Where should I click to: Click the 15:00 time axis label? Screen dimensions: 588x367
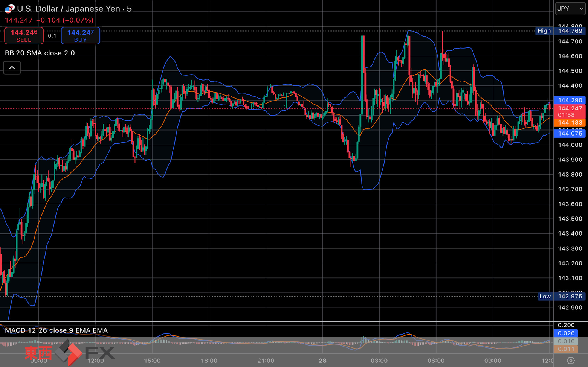click(152, 361)
